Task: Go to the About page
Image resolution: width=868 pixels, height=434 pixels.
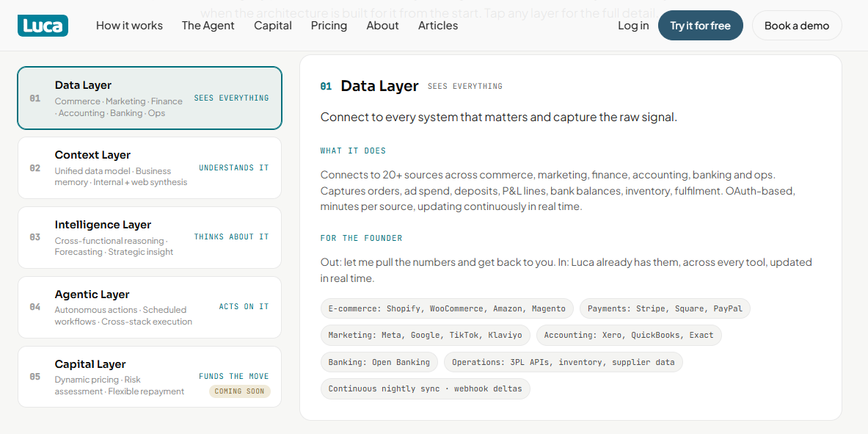Action: 382,26
